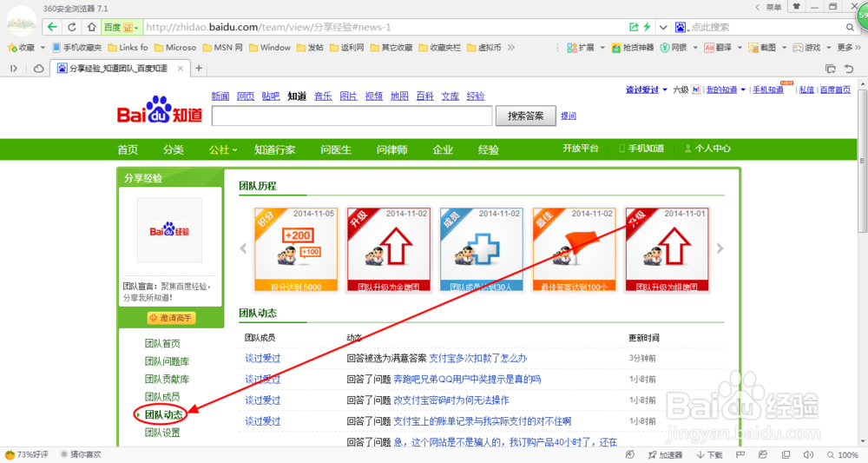This screenshot has width=868, height=463.
Task: Open the MSN 网 bookmark folder
Action: (x=222, y=48)
